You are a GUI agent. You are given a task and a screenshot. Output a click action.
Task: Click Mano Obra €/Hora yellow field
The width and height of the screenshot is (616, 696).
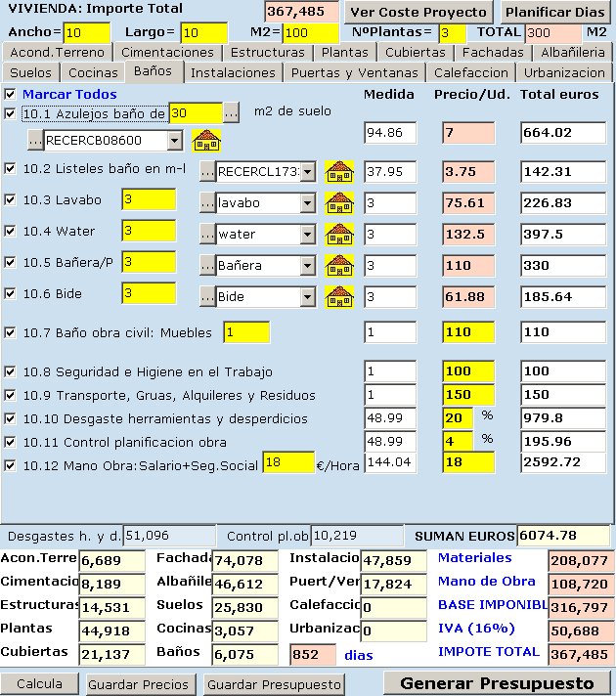[288, 462]
